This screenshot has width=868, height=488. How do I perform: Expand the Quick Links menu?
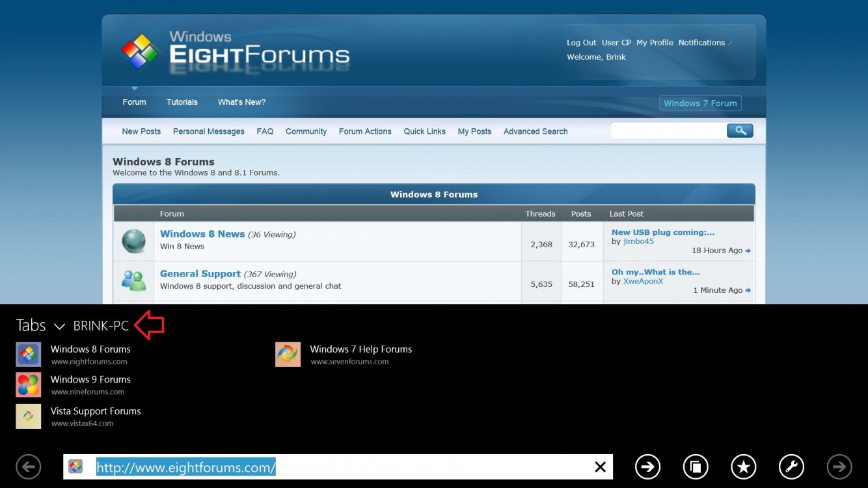click(424, 131)
